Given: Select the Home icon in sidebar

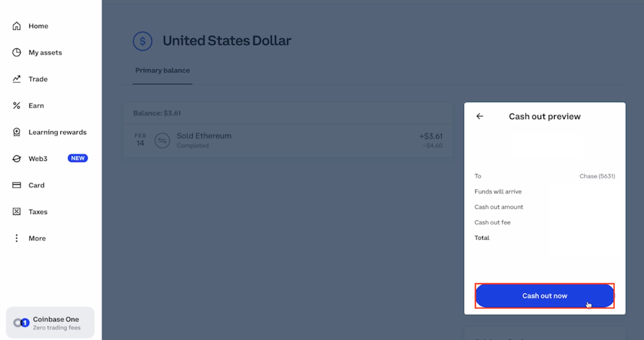Looking at the screenshot, I should pos(16,26).
